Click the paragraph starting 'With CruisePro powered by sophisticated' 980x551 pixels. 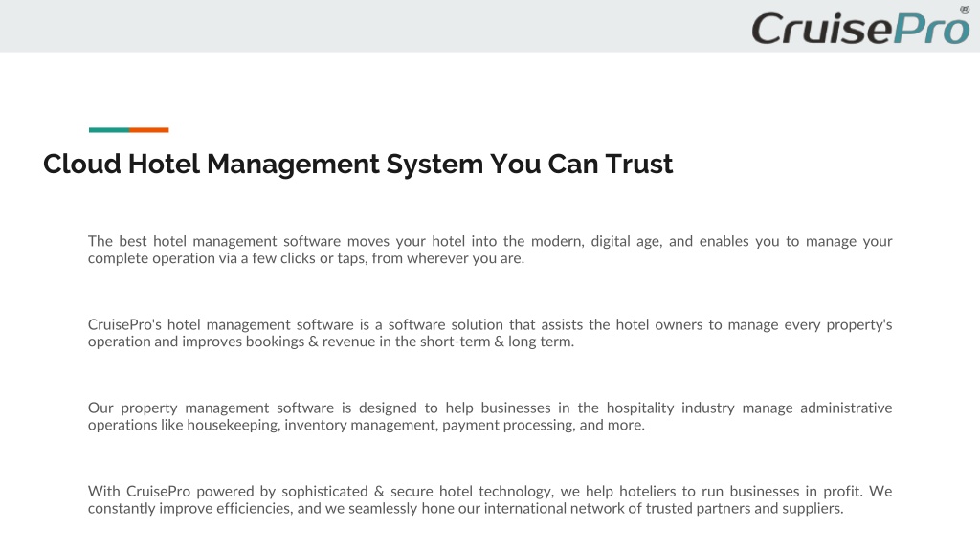click(x=490, y=499)
